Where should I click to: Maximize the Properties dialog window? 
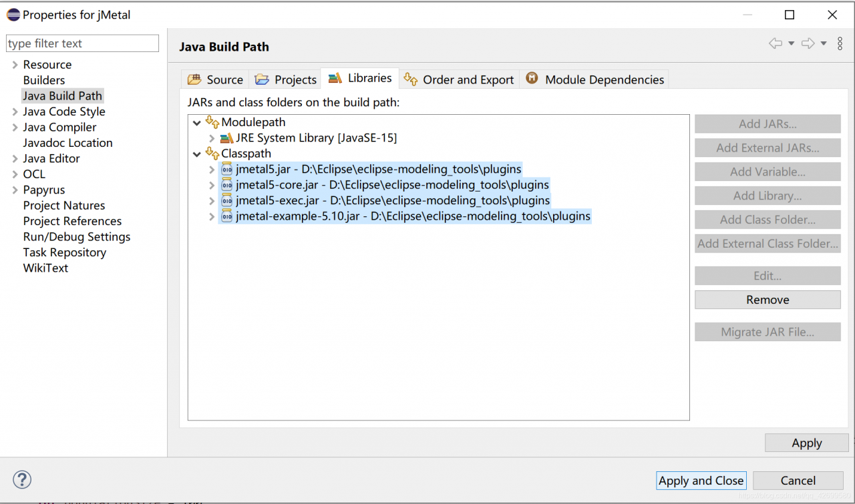tap(790, 15)
